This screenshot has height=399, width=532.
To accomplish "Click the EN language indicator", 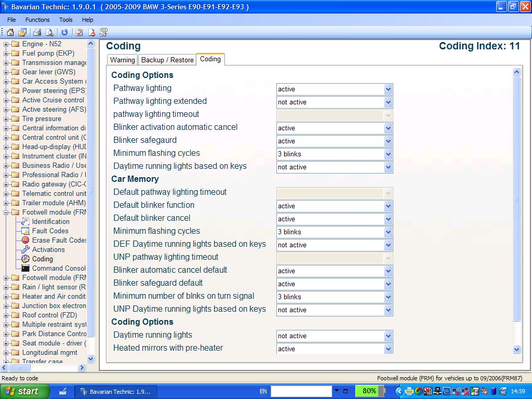I will click(263, 391).
